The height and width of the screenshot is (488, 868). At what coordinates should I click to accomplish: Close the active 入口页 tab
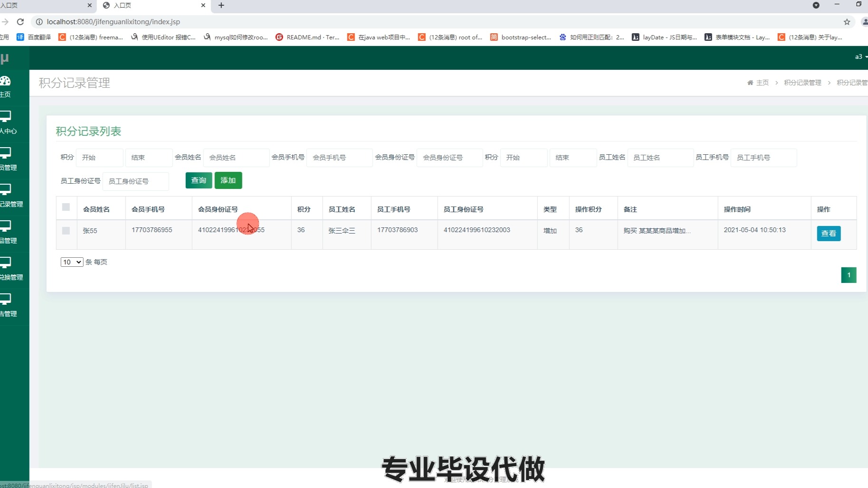[x=203, y=5]
